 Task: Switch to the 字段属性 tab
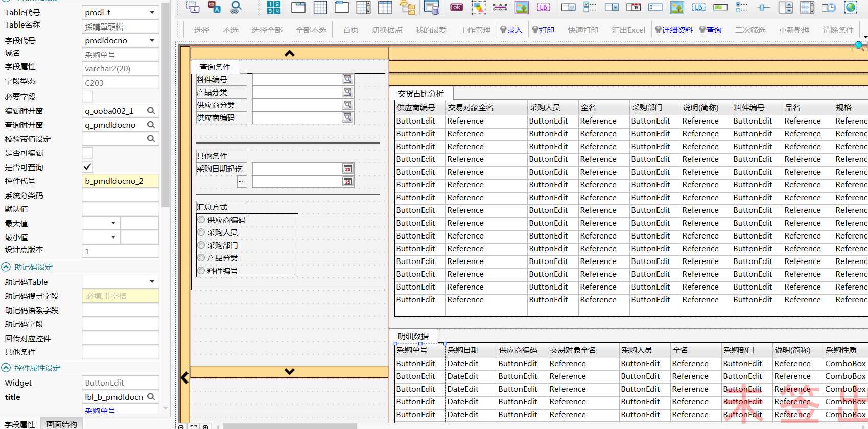19,424
